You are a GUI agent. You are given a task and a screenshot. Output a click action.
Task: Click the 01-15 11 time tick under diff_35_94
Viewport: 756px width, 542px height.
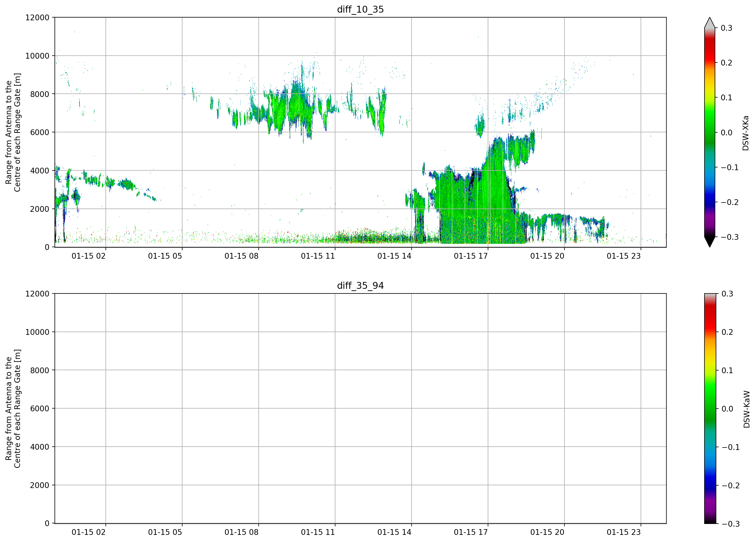point(318,532)
